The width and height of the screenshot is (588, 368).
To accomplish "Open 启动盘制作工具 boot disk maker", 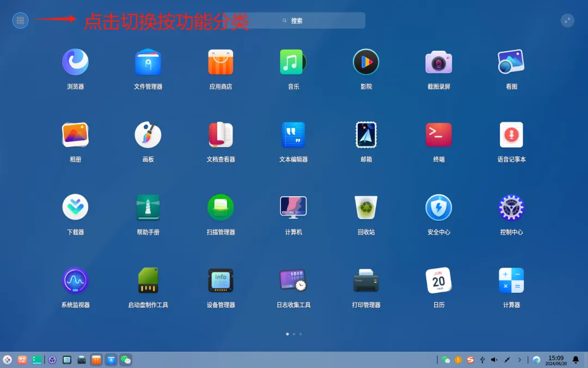I will [148, 280].
